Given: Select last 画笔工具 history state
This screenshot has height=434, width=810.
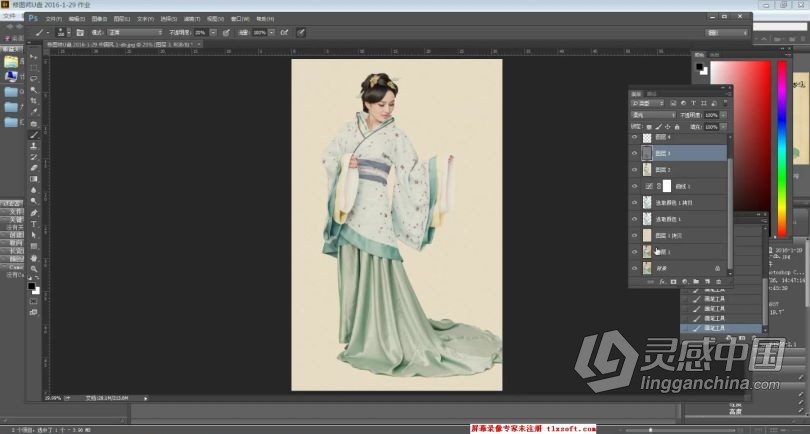Looking at the screenshot, I should pyautogui.click(x=721, y=328).
